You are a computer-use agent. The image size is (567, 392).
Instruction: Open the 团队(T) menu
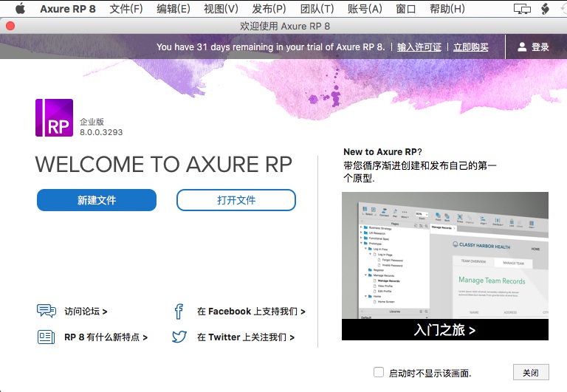(x=317, y=9)
